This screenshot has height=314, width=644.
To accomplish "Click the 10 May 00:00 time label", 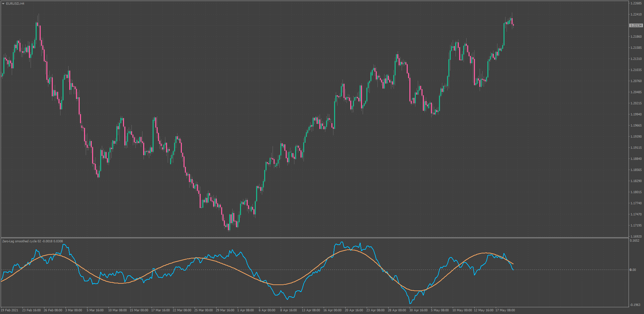I will point(462,310).
